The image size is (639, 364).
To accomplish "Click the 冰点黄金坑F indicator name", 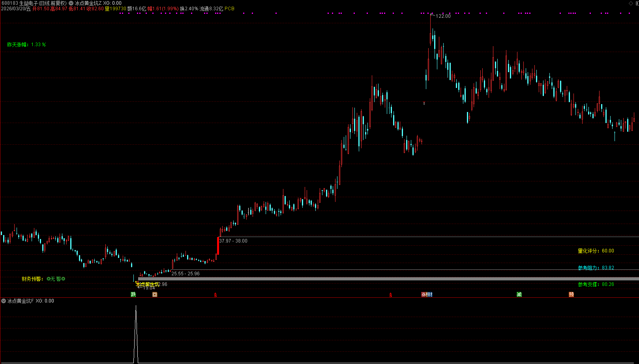I will [x=21, y=301].
